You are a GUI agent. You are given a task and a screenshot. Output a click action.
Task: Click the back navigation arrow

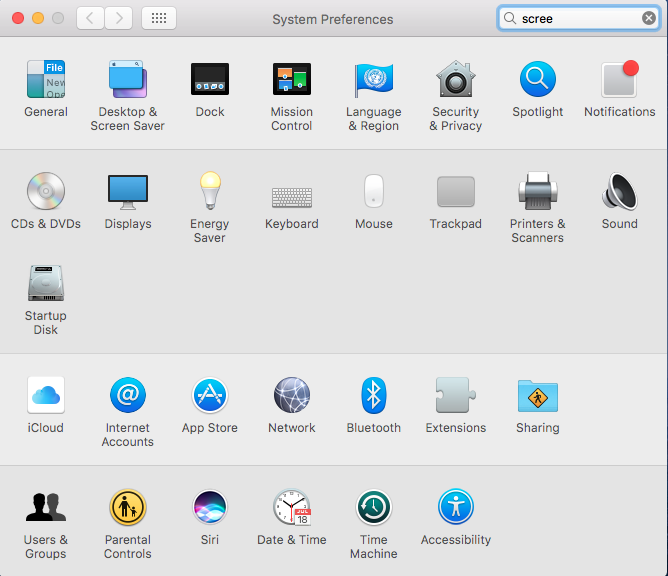point(90,18)
